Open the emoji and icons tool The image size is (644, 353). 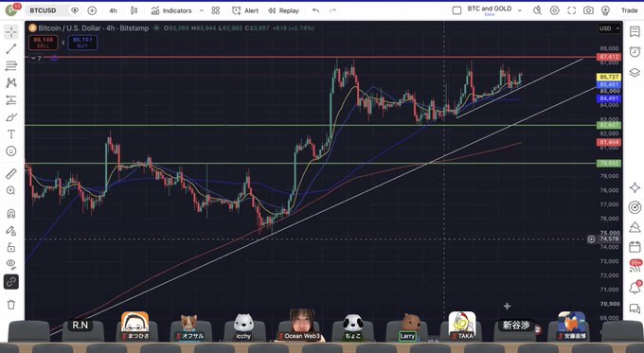point(11,151)
